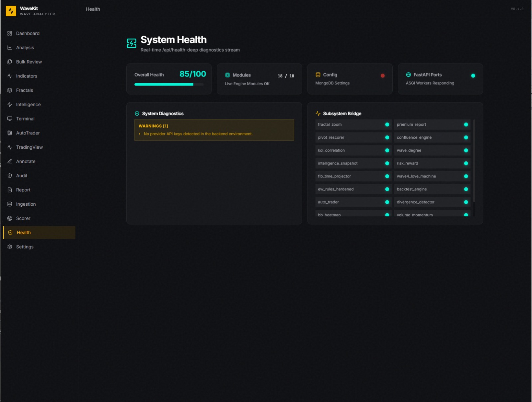Click the v0.1.0 version label
The image size is (532, 402).
517,9
